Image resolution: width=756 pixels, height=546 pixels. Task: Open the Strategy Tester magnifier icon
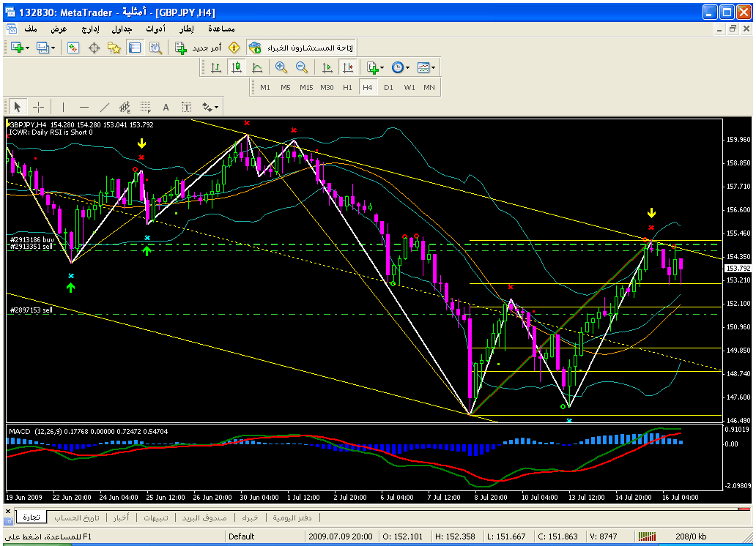pyautogui.click(x=155, y=48)
